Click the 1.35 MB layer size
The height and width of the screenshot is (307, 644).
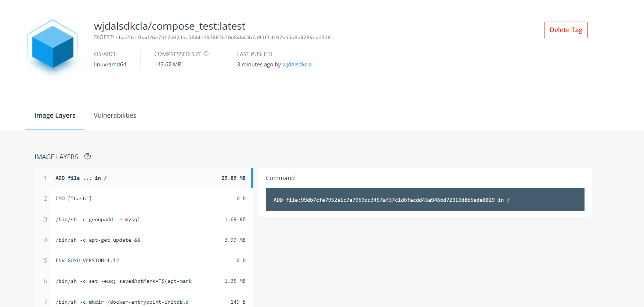pyautogui.click(x=235, y=281)
